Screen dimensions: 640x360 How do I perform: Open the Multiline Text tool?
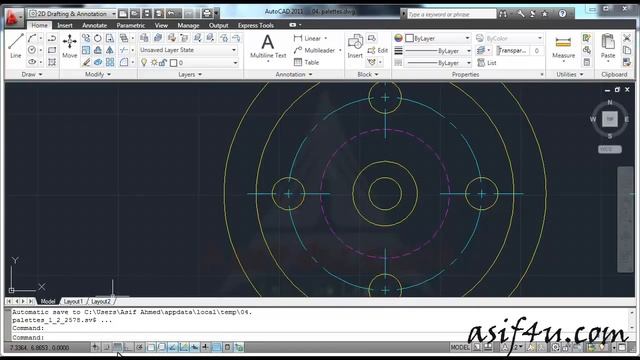[x=268, y=47]
